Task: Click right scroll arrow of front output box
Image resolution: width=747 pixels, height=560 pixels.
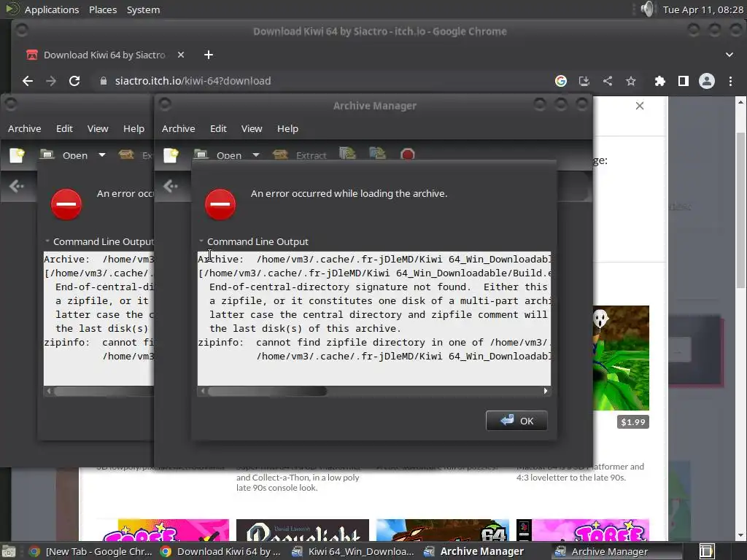Action: tap(546, 391)
